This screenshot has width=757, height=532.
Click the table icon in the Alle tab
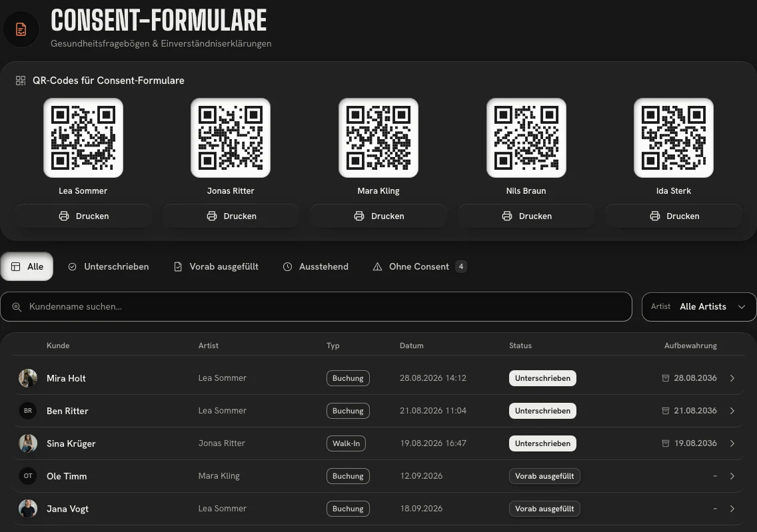tap(16, 267)
